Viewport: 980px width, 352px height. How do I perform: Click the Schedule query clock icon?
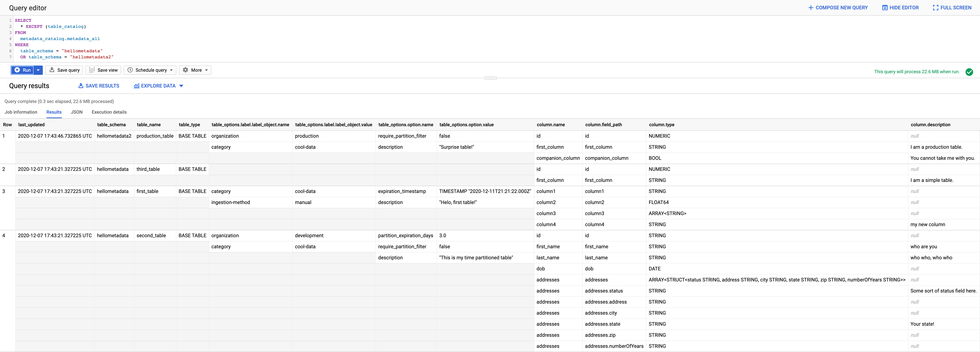130,70
